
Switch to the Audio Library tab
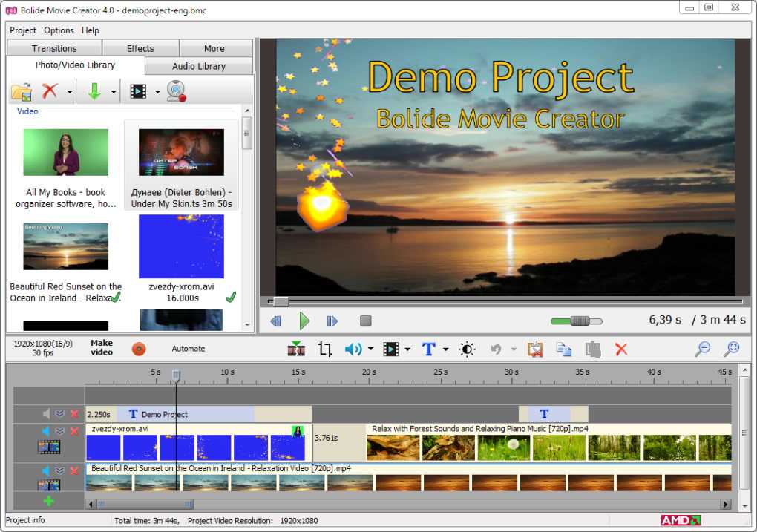(x=199, y=66)
